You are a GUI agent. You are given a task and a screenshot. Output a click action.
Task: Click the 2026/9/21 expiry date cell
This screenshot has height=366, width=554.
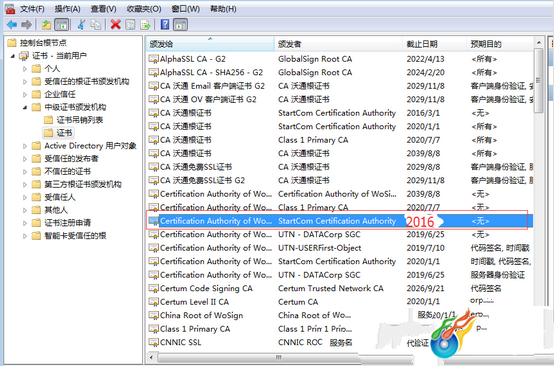[x=425, y=289]
